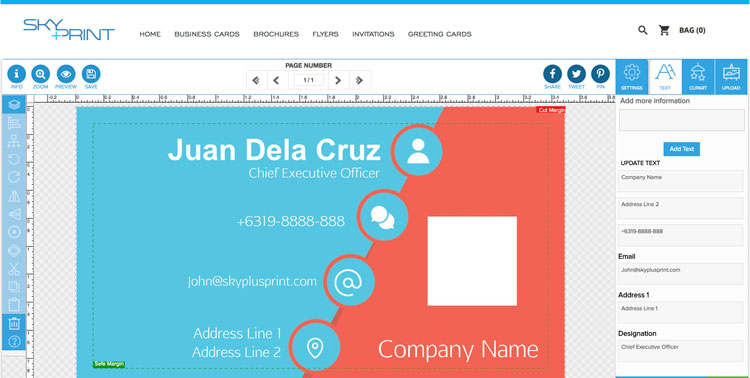Click the flip vertical icon in sidebar
750x378 pixels.
[14, 214]
